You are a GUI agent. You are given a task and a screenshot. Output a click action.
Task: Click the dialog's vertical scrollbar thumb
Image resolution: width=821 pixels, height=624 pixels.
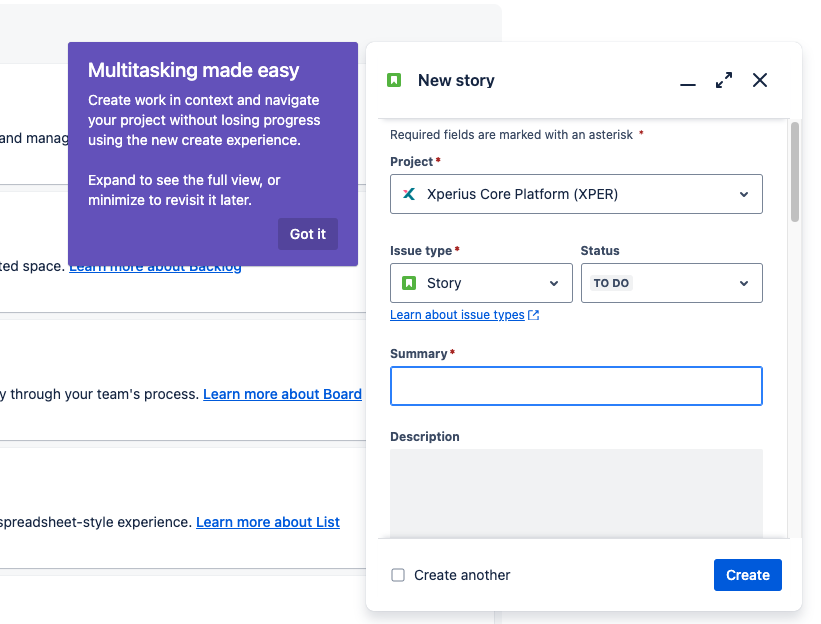tap(795, 172)
